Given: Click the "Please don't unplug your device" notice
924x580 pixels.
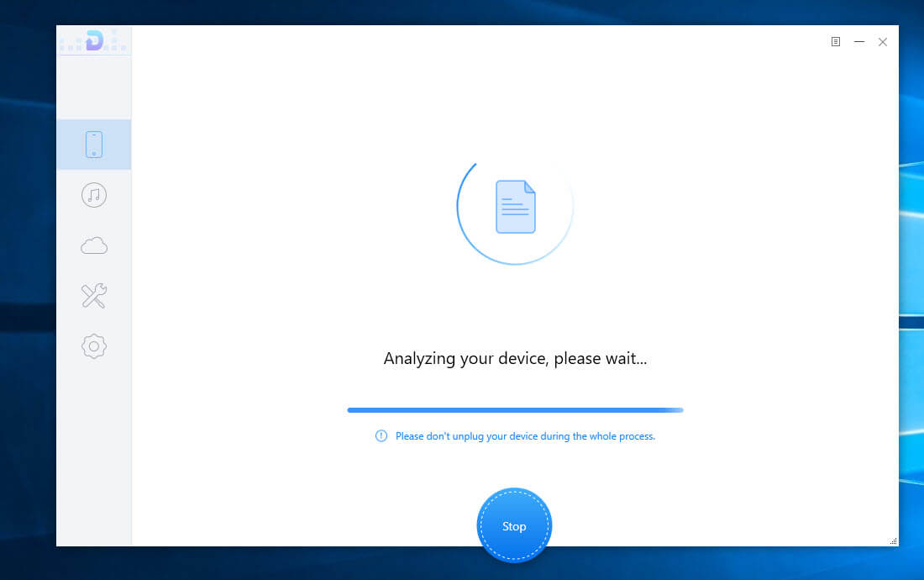Looking at the screenshot, I should pyautogui.click(x=525, y=436).
